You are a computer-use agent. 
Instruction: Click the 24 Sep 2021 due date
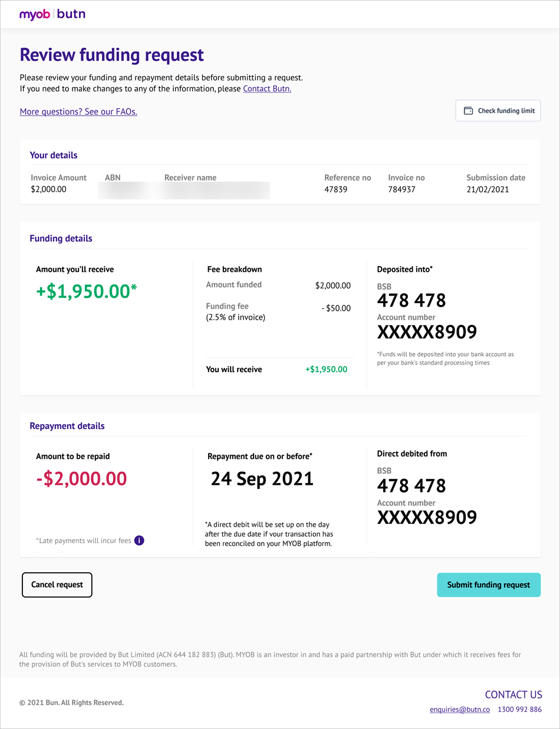point(262,478)
